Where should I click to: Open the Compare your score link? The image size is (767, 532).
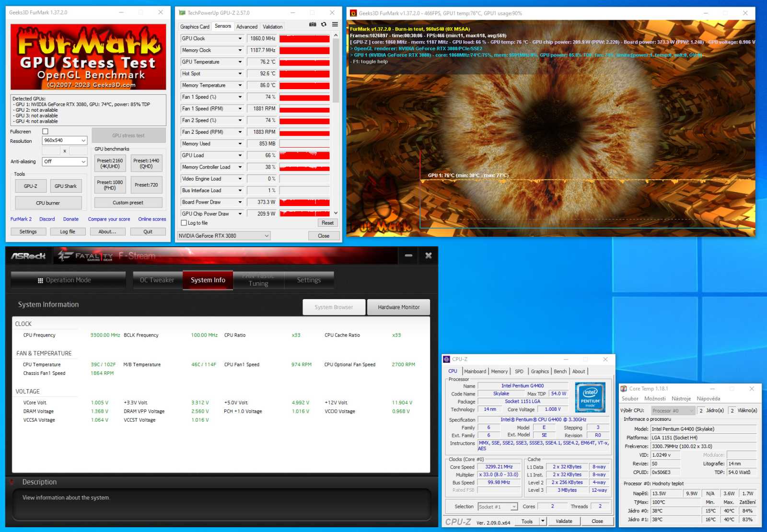pyautogui.click(x=109, y=219)
